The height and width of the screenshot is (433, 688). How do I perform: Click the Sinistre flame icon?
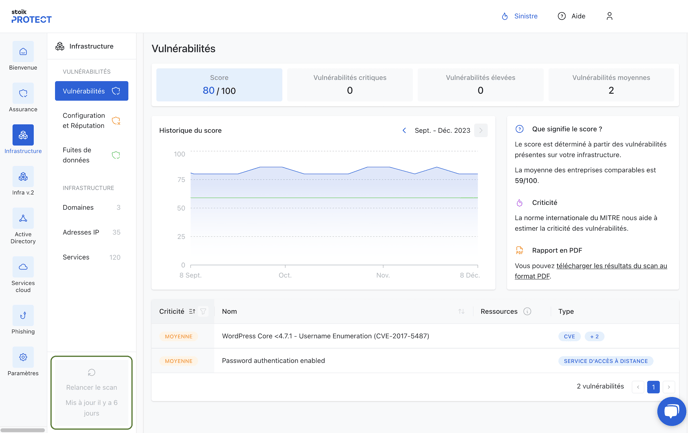(x=505, y=16)
